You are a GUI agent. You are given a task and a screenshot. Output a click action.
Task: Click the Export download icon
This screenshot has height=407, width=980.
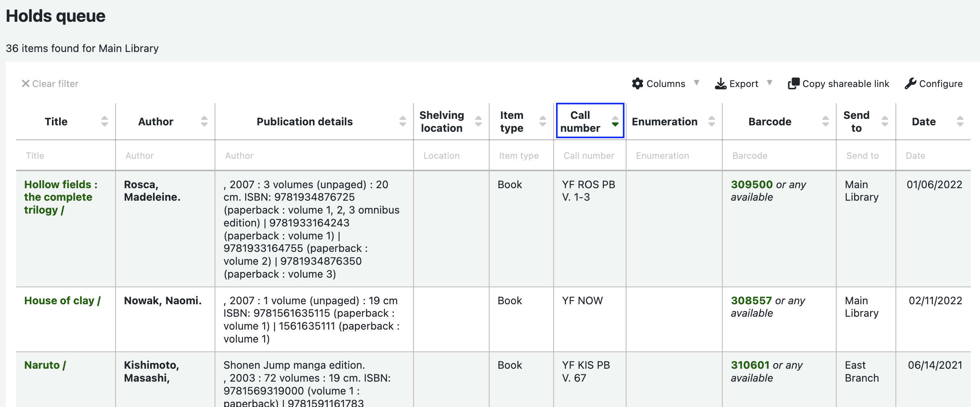coord(720,83)
